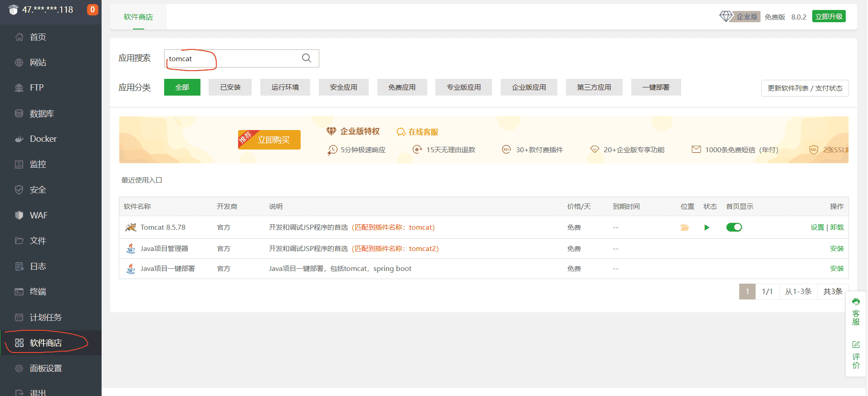Click 卸载 for Tomcat 8.5.78

point(837,227)
